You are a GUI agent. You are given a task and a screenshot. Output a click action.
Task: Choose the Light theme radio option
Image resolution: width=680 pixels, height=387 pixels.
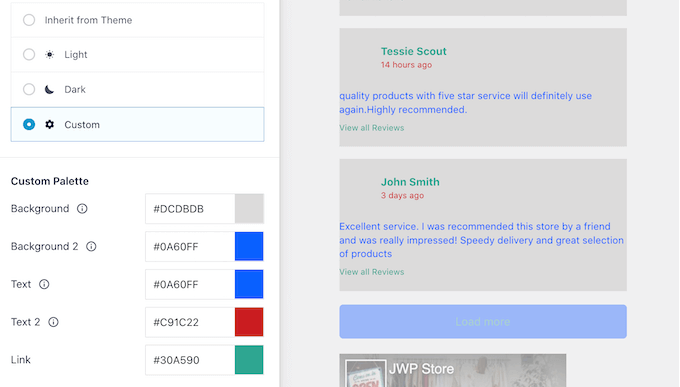(x=29, y=54)
